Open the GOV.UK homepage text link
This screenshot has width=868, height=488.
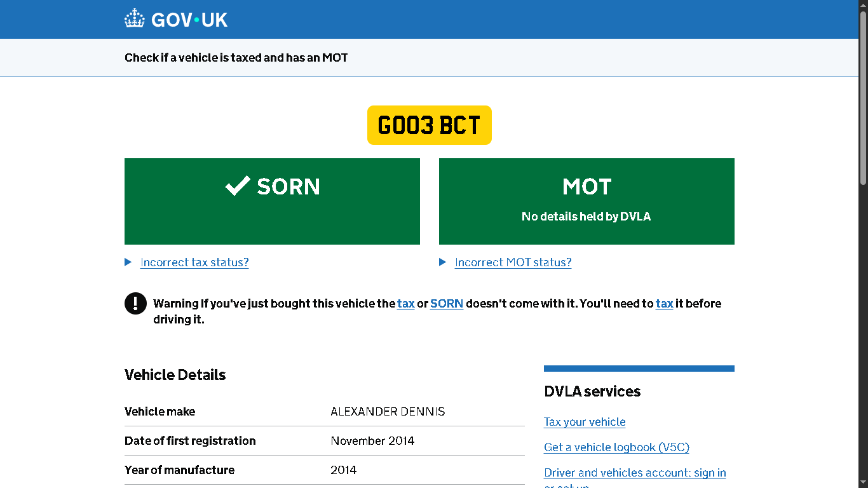[189, 20]
